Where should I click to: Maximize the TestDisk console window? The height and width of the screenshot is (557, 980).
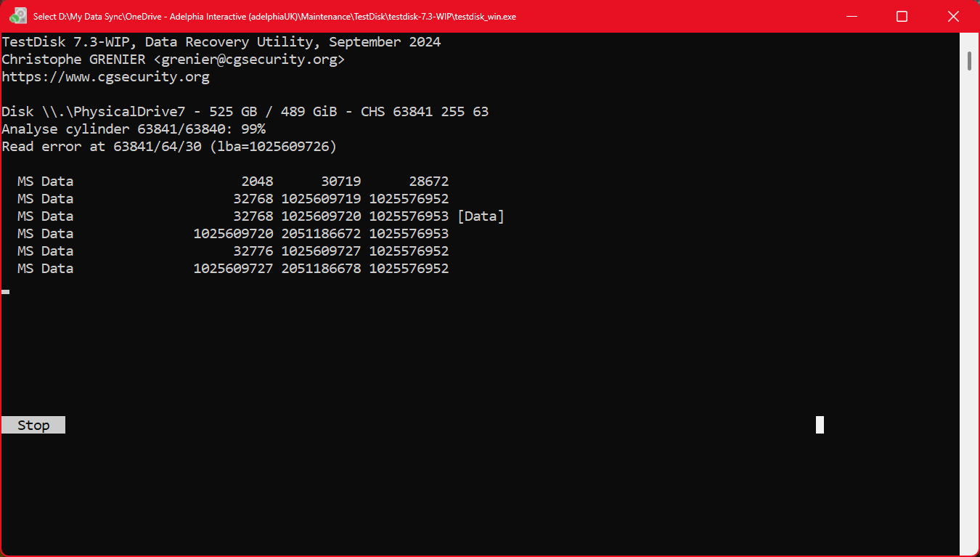tap(902, 16)
